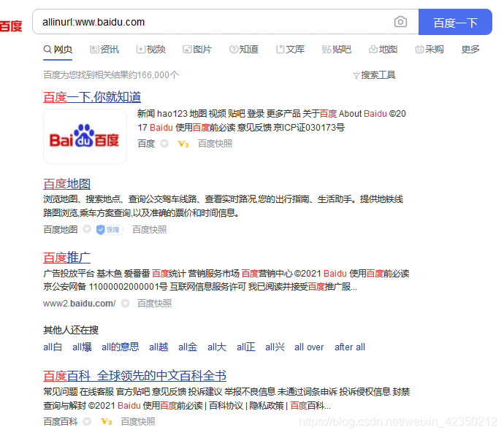Image resolution: width=504 pixels, height=435 pixels.
Task: Click the 百度百科 source name label
Action: pos(61,422)
